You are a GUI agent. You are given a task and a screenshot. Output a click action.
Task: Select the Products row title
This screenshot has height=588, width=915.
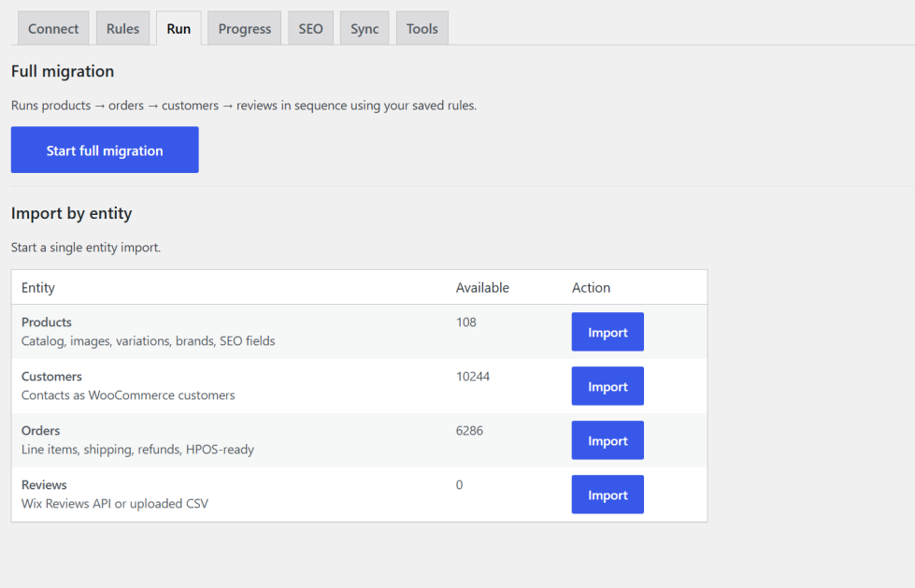[47, 323]
